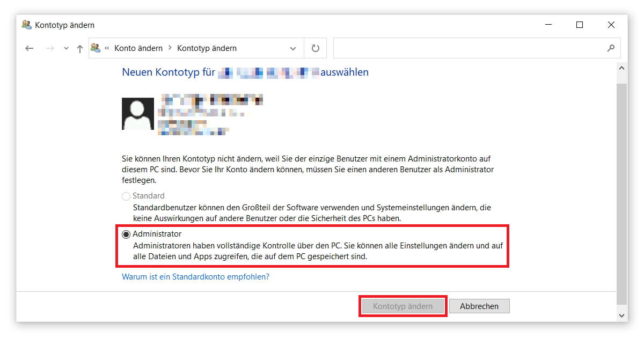Screen dimensions: 644x338
Task: Click the search magnifier icon
Action: tap(611, 48)
